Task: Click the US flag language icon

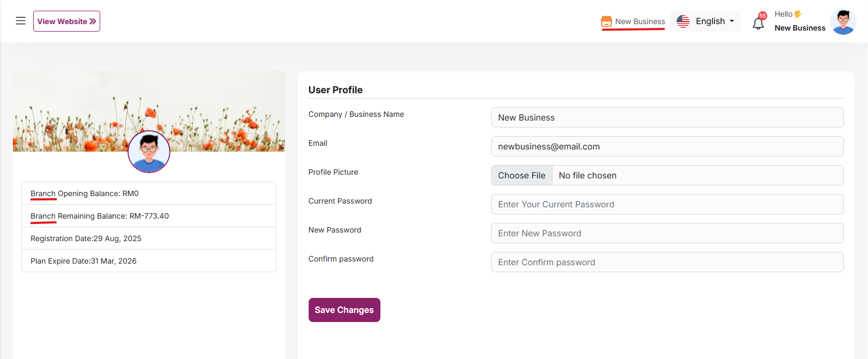Action: [683, 21]
